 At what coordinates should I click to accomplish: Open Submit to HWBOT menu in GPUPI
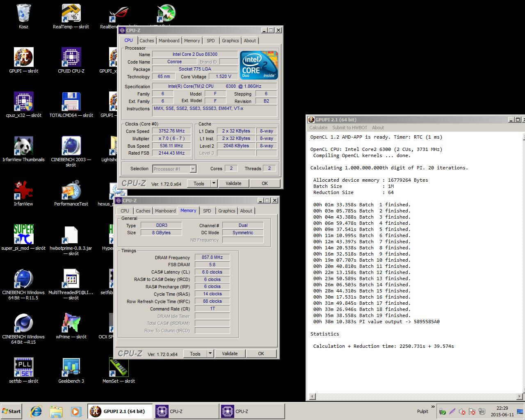[350, 128]
